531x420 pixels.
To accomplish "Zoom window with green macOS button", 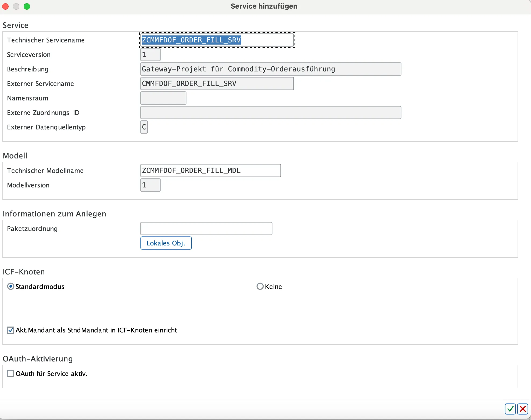I will coord(27,6).
